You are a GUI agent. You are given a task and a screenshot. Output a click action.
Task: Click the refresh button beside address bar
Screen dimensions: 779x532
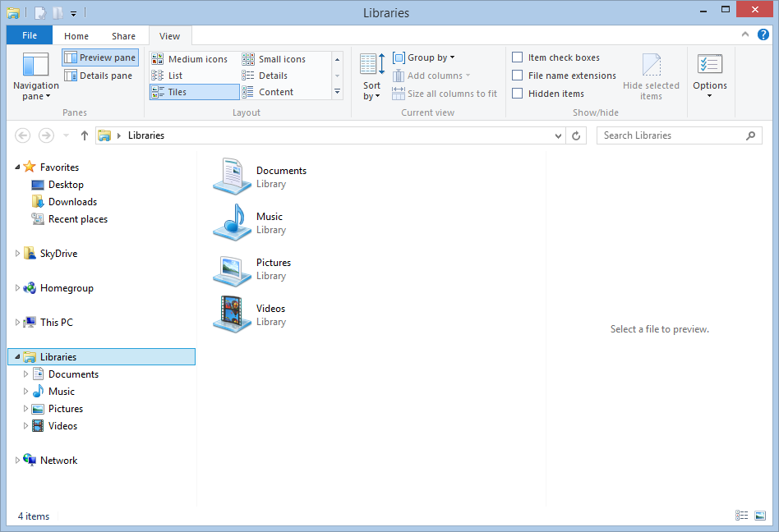click(577, 135)
